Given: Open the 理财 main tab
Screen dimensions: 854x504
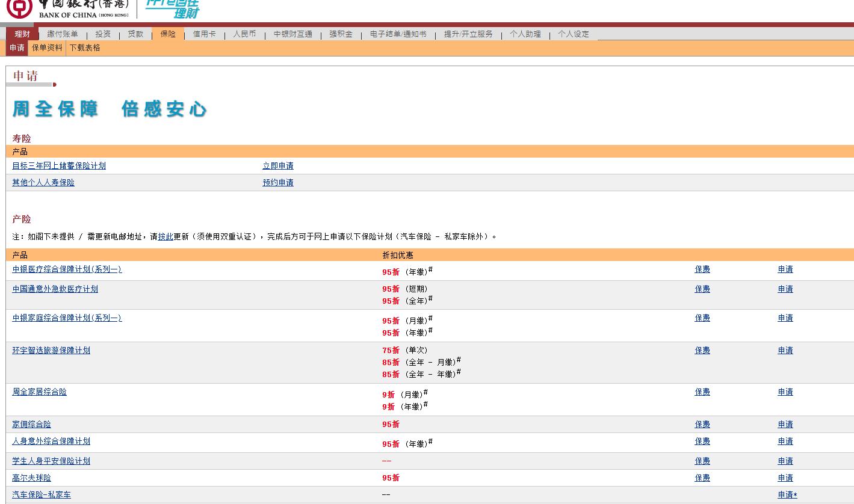Looking at the screenshot, I should point(22,34).
